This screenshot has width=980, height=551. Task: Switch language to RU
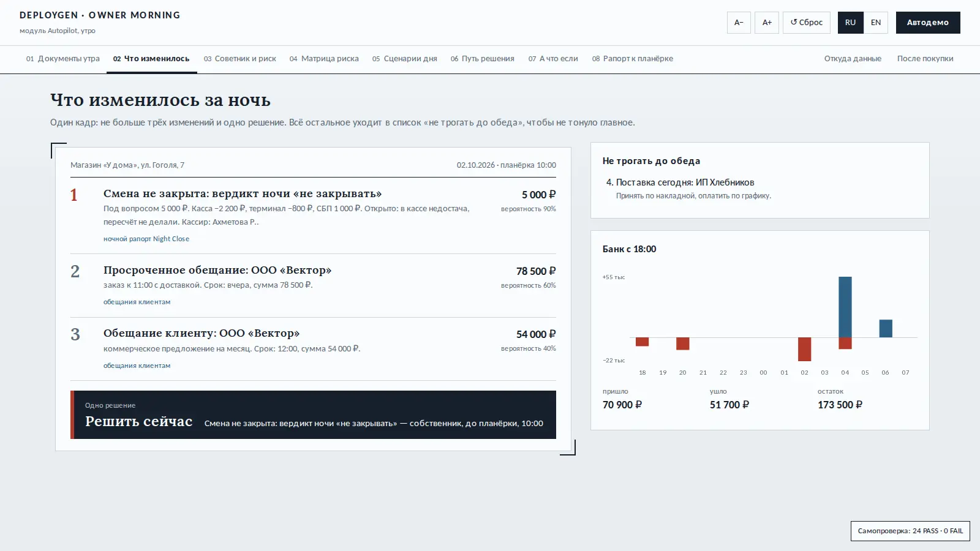pos(850,23)
